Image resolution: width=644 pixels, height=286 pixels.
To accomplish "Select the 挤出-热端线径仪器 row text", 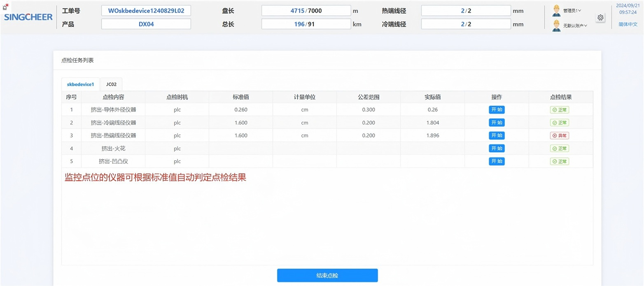I will point(113,135).
